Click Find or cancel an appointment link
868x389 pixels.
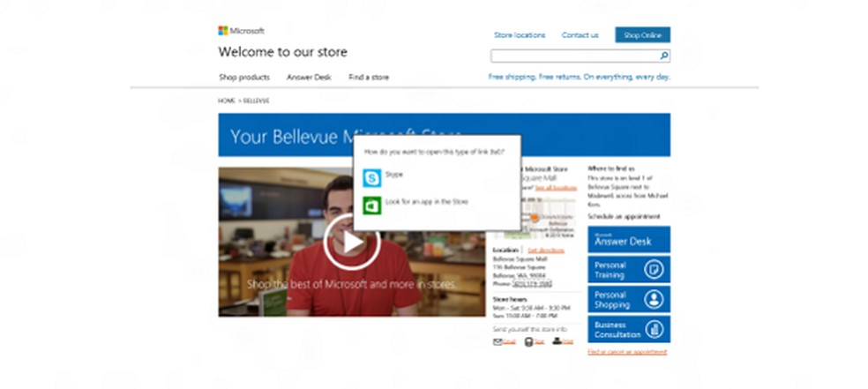(627, 352)
